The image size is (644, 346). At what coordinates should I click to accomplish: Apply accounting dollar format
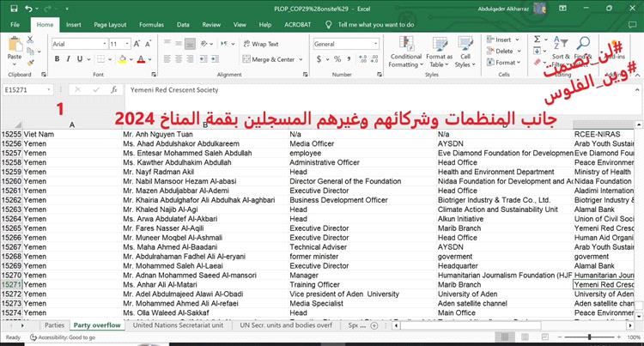click(319, 59)
